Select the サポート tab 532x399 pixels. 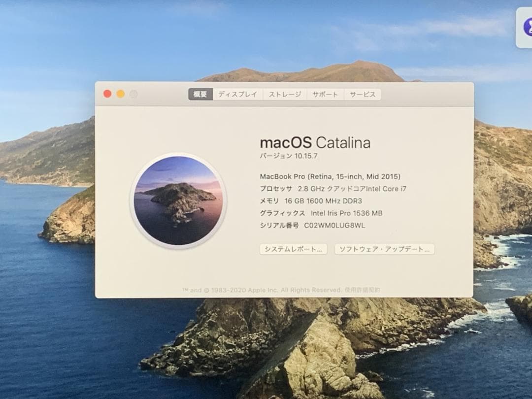325,94
